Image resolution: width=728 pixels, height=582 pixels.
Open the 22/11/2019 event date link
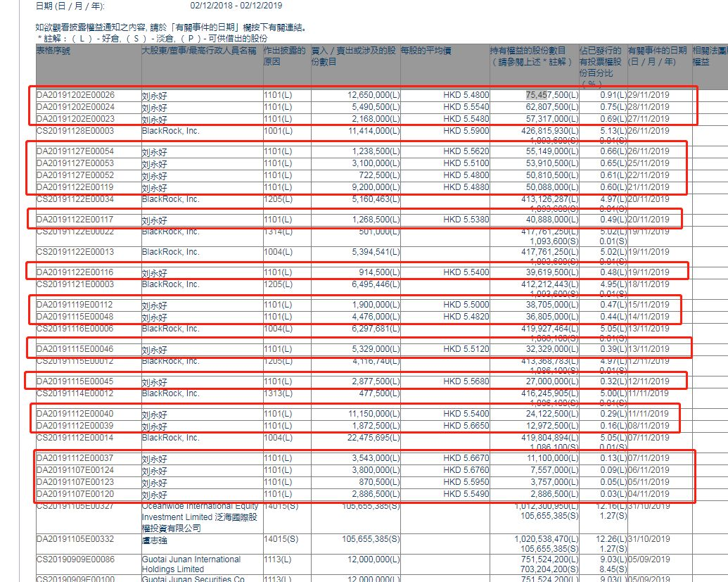coord(649,175)
